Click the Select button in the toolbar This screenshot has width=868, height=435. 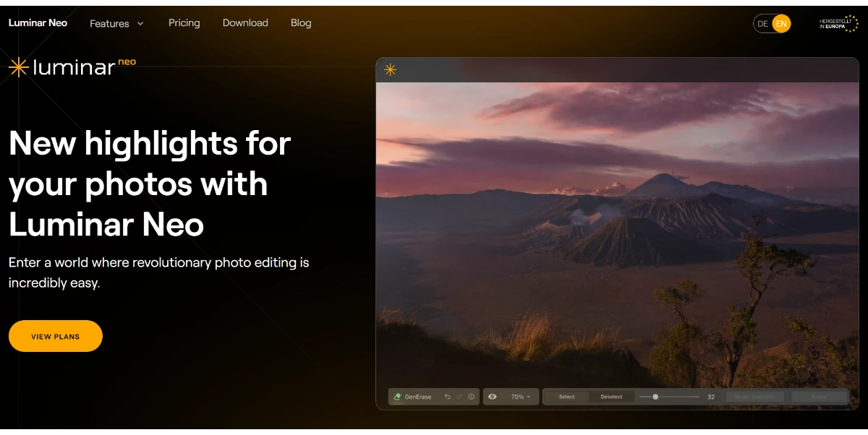coord(567,397)
